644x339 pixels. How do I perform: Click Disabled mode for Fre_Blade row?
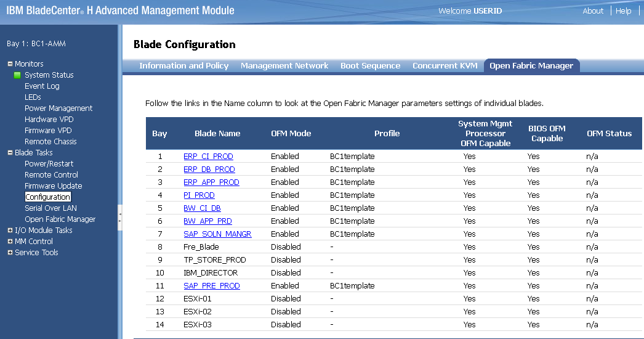click(286, 247)
